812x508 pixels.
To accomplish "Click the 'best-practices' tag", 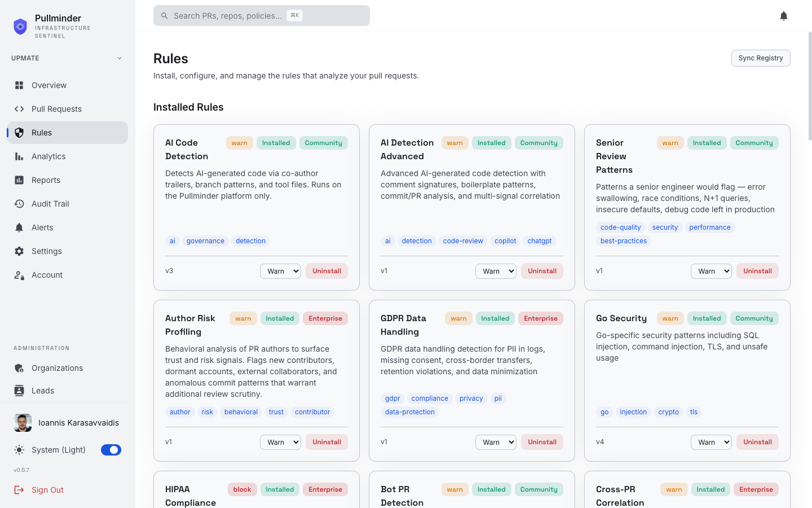I will pos(624,241).
